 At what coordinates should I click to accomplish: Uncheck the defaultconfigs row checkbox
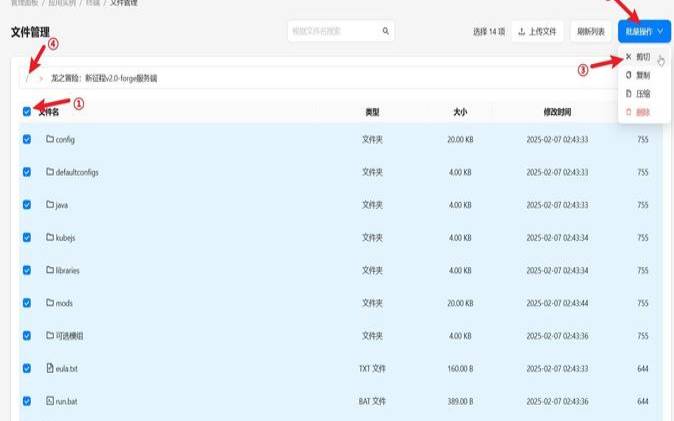[x=27, y=172]
